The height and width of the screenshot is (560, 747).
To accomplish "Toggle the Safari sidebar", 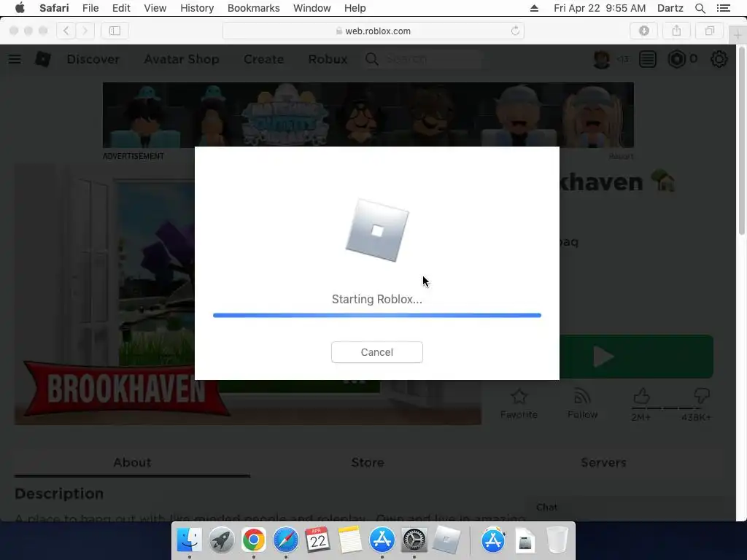I will tap(115, 31).
